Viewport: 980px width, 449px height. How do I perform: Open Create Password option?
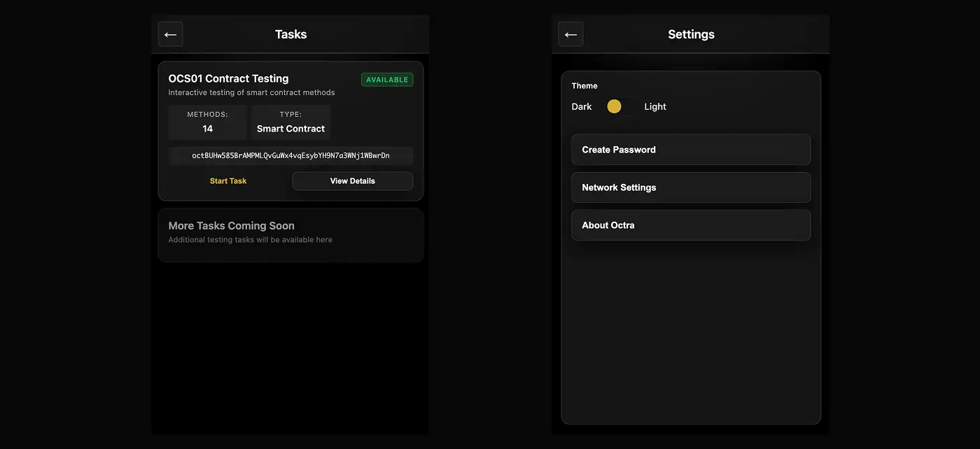pos(690,150)
